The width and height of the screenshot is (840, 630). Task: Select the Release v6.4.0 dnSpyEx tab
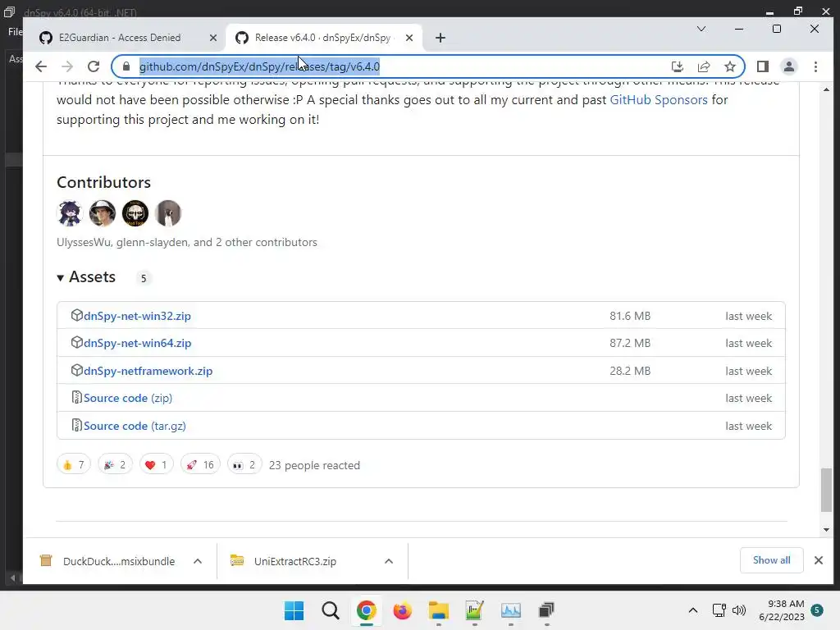(x=323, y=38)
